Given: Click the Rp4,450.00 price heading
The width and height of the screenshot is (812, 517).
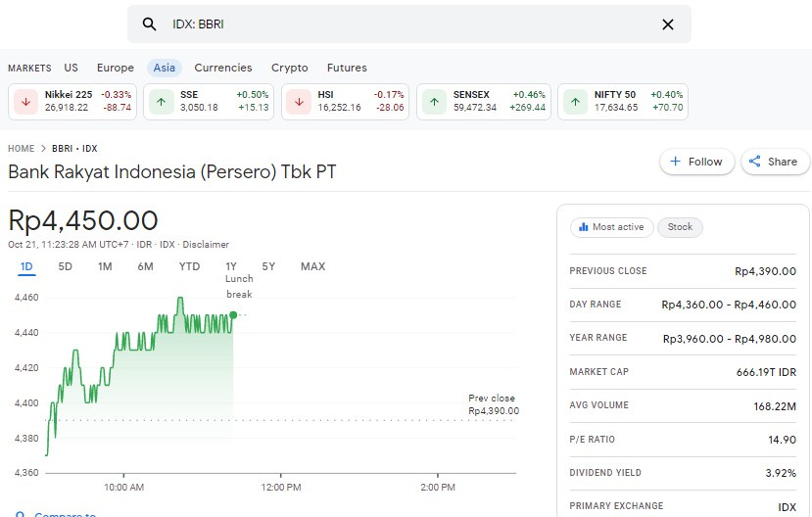Looking at the screenshot, I should 83,220.
